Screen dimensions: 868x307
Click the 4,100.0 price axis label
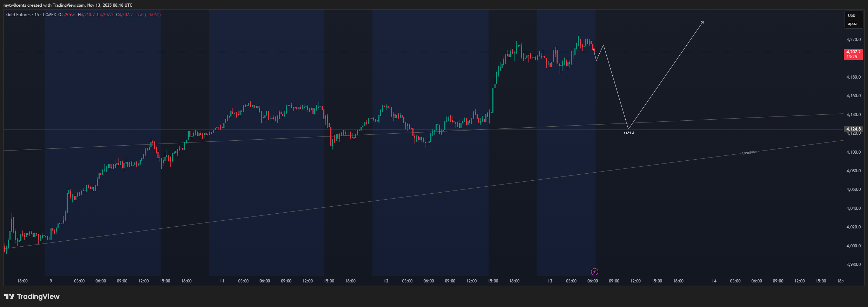853,152
